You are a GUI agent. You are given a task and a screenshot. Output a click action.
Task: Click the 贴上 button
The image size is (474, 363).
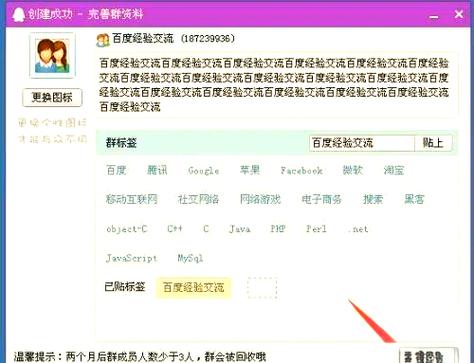433,143
